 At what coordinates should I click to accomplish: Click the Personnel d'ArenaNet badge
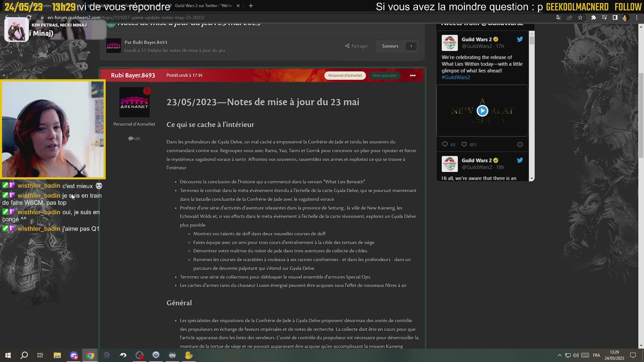(345, 75)
